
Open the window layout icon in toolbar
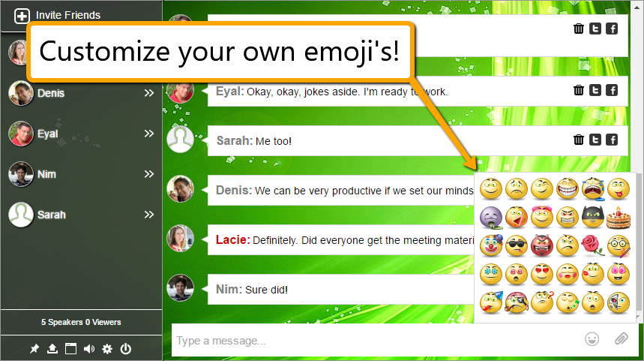point(70,349)
